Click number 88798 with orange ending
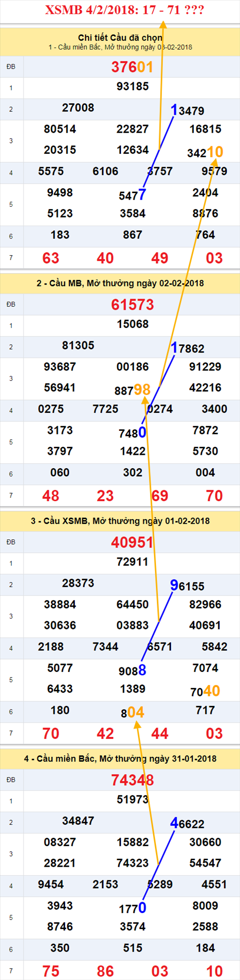Screen dimensions: 240x980 [132, 390]
